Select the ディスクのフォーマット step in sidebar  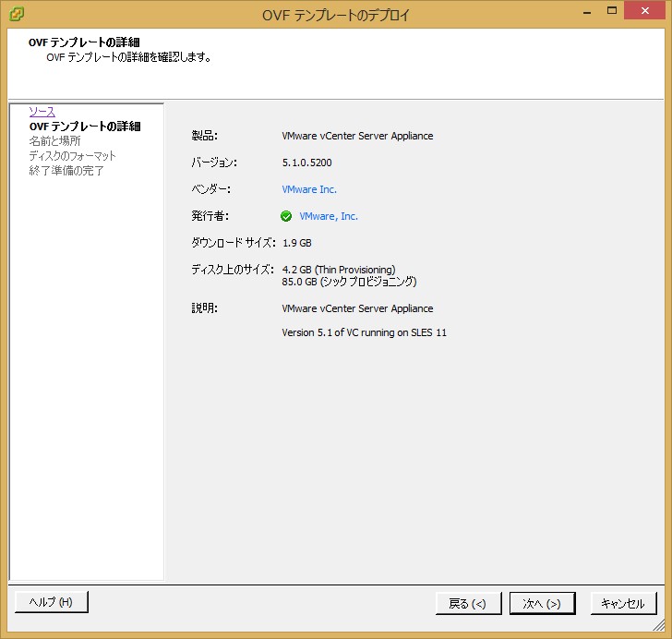click(x=72, y=156)
